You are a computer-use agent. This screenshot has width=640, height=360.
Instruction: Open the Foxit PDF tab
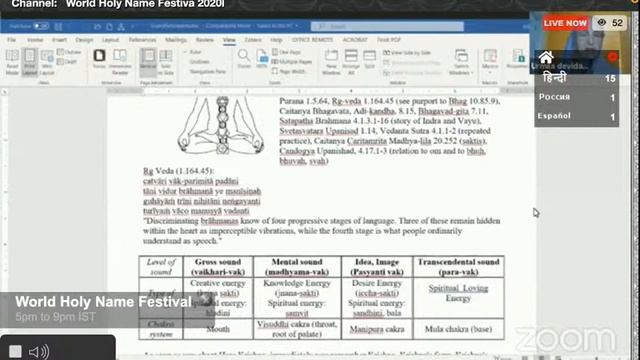pyautogui.click(x=389, y=40)
